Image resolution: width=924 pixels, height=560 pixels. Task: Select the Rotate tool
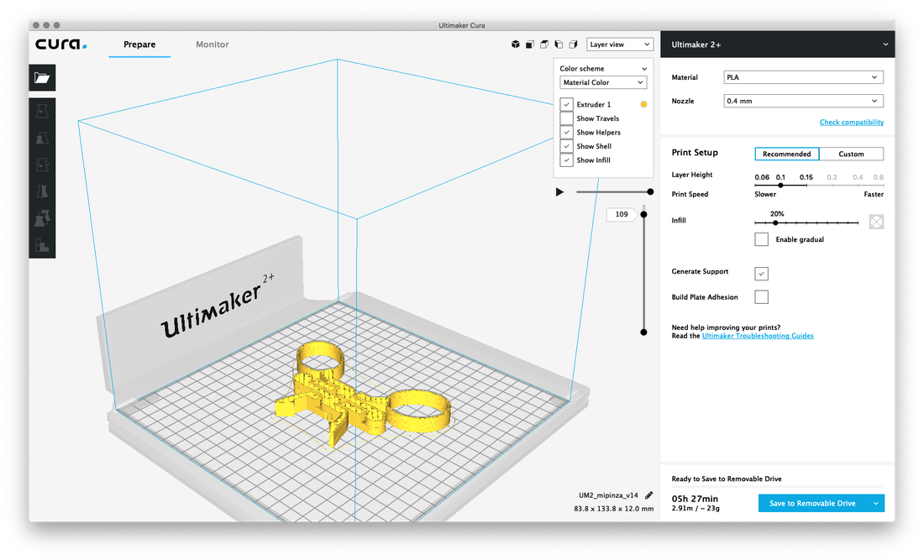(42, 165)
